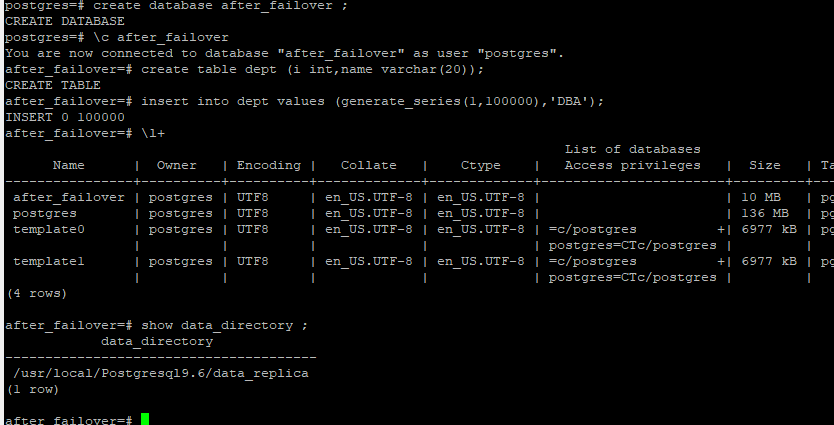
Task: Select the 'CREATE DATABASE' output line
Action: (65, 22)
